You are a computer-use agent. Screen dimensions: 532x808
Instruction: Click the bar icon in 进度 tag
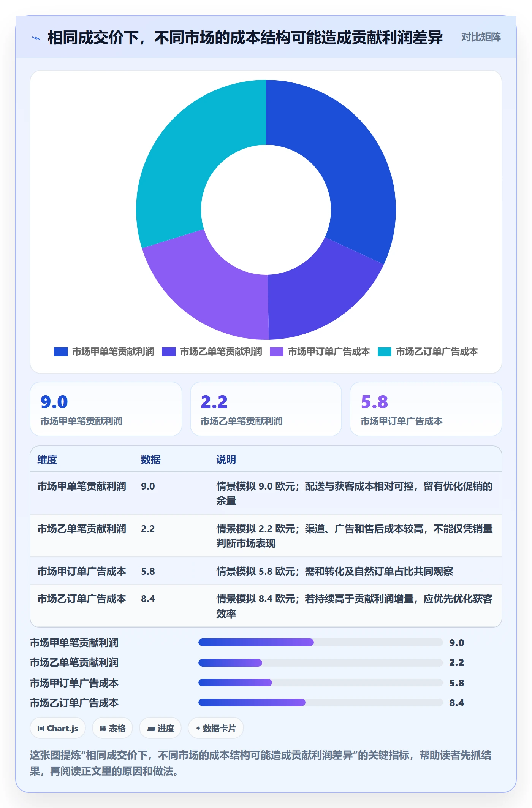tap(151, 729)
